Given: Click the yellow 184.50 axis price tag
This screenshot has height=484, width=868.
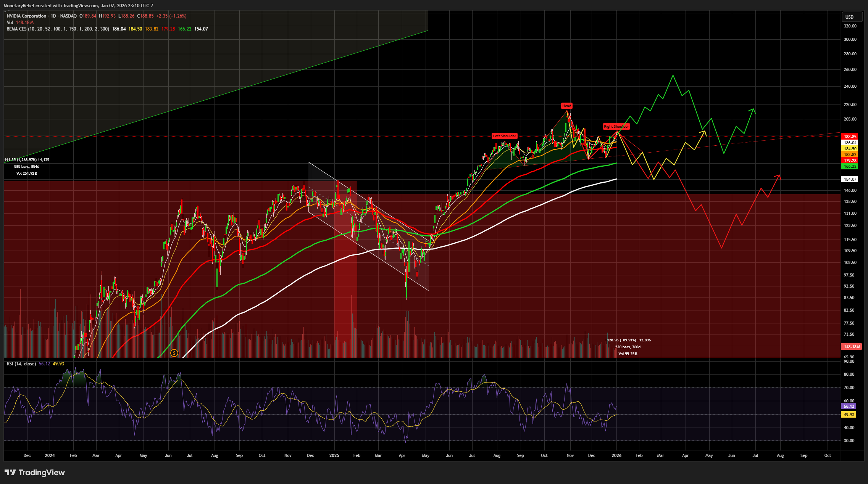Looking at the screenshot, I should point(850,149).
